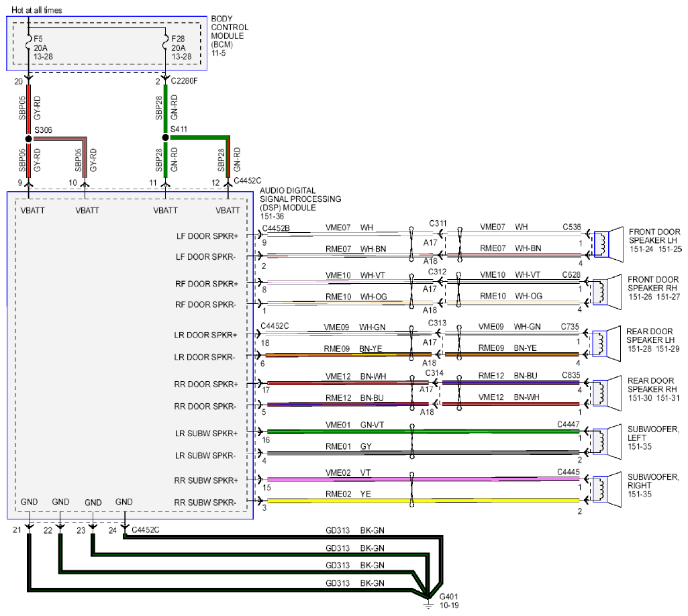Click the F28 20A fuse symbol
688x616 pixels.
click(165, 44)
